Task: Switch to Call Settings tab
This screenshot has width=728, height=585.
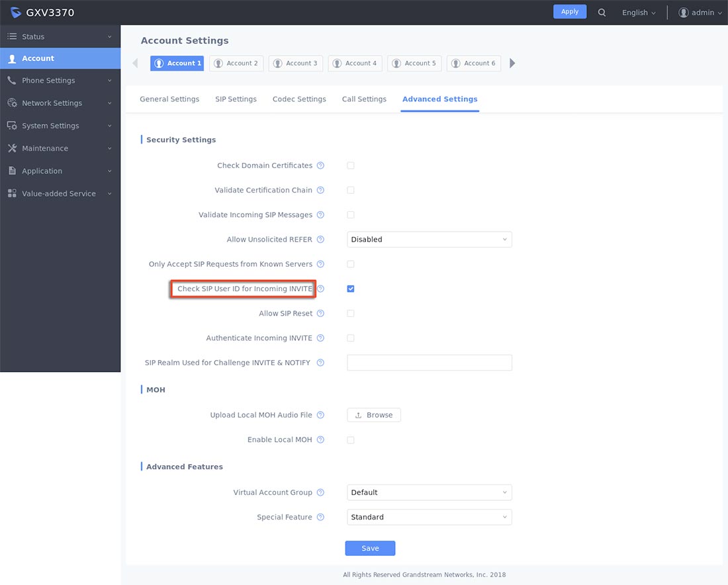Action: (364, 99)
